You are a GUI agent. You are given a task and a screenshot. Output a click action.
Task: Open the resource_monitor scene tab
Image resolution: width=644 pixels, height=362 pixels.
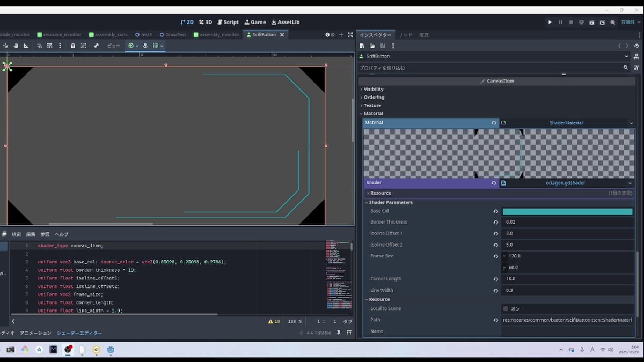point(59,35)
